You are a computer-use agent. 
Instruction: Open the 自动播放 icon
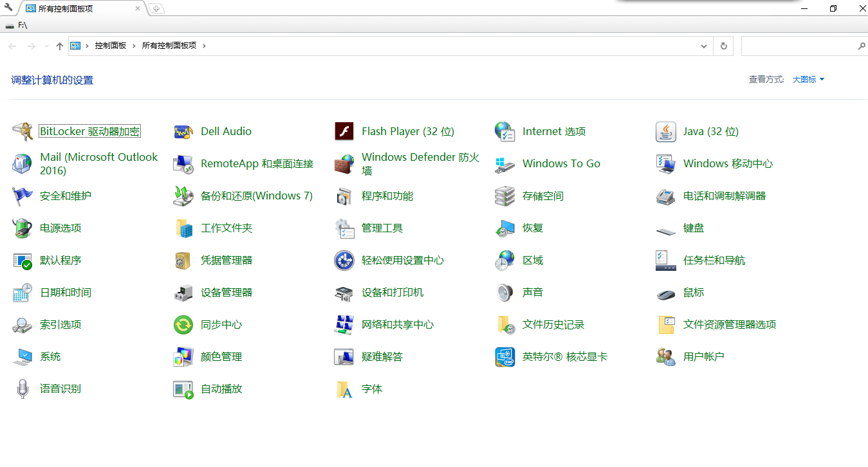coord(183,389)
